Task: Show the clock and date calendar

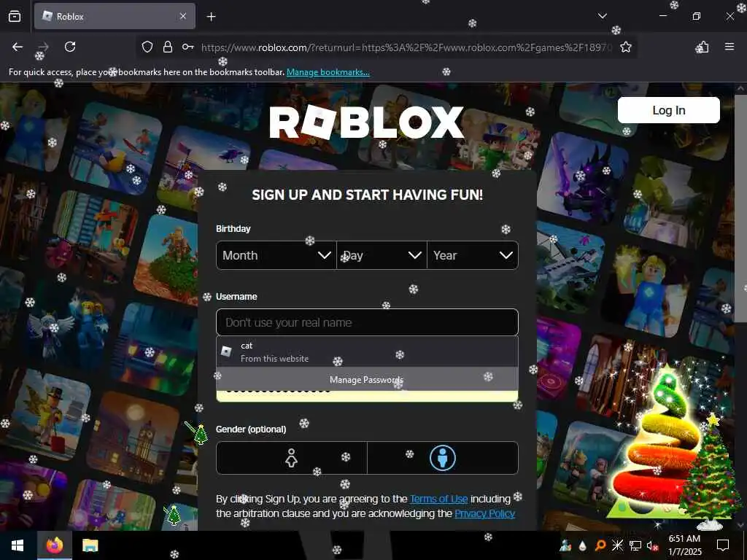Action: coord(684,545)
